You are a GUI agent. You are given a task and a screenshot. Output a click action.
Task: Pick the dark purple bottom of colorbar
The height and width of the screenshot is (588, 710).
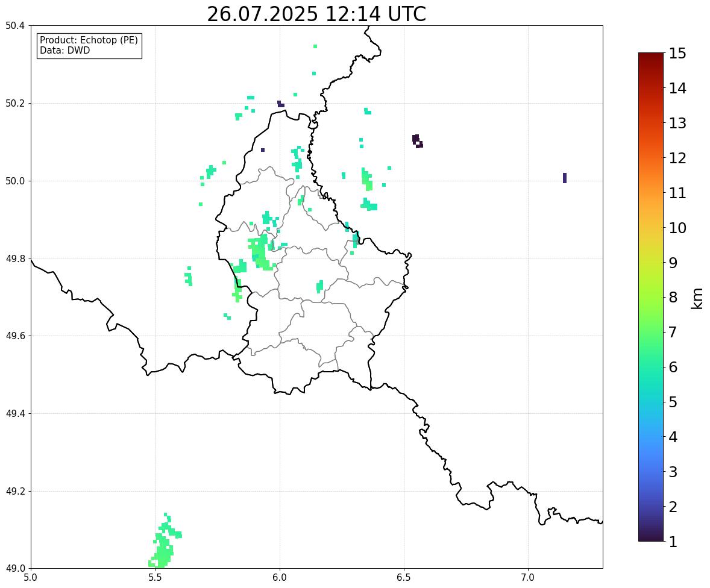(x=651, y=537)
